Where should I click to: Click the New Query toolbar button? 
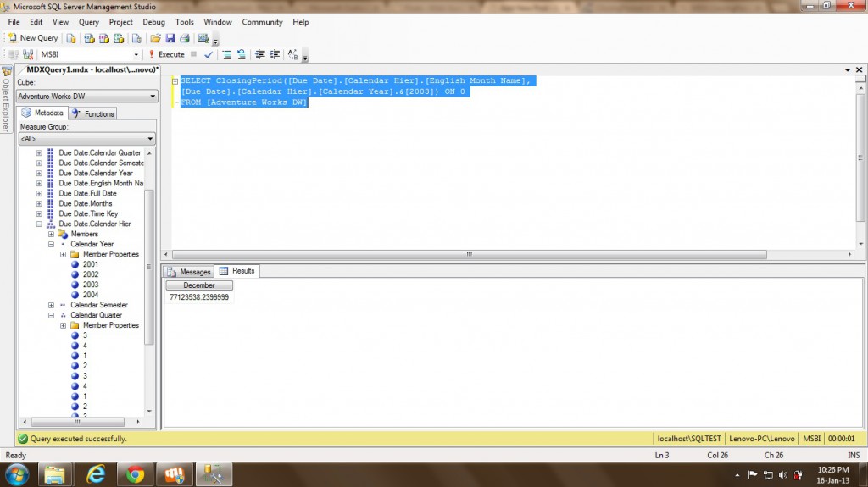point(33,38)
